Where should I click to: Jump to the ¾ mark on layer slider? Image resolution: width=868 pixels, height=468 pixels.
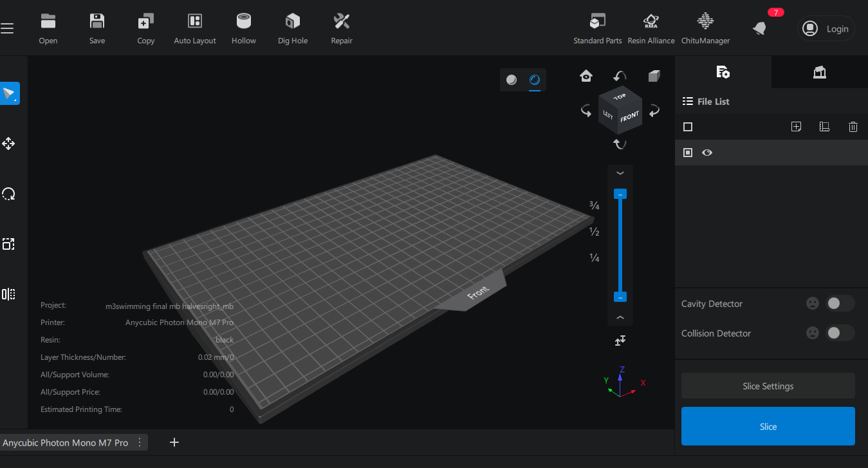pos(595,206)
